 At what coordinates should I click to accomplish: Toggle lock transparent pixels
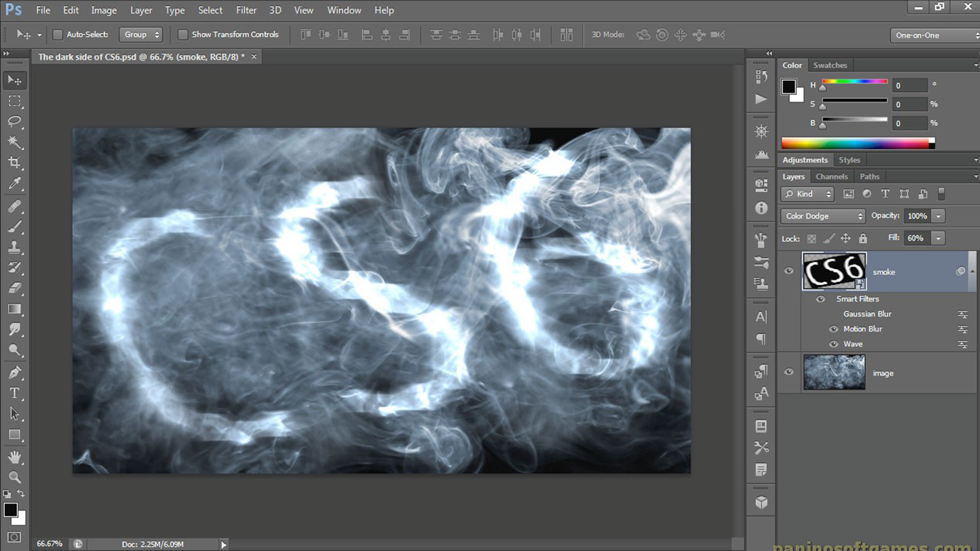(x=812, y=239)
